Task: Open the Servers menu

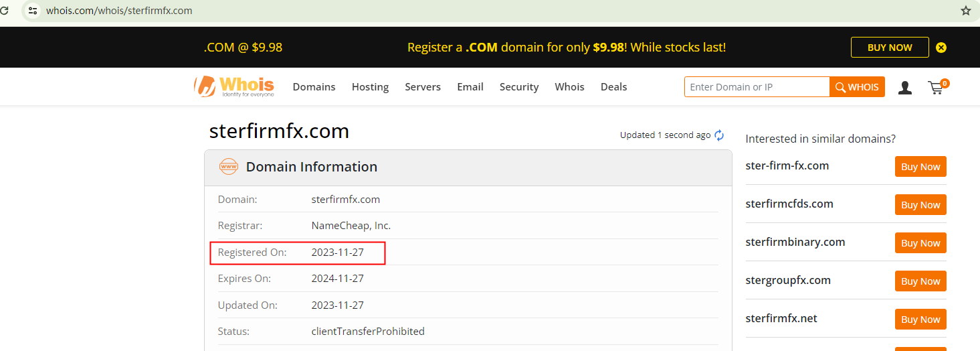Action: click(423, 87)
